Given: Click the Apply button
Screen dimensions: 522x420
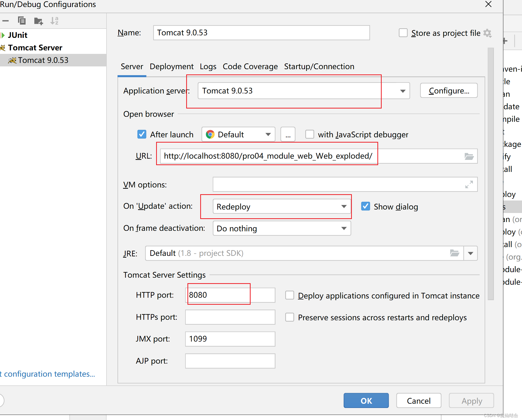Looking at the screenshot, I should click(472, 400).
